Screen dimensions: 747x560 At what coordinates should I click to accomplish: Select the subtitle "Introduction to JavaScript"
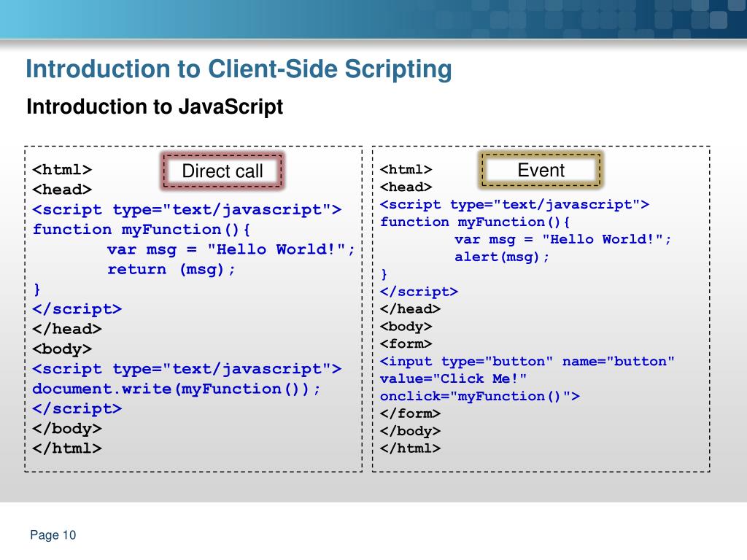(x=155, y=106)
